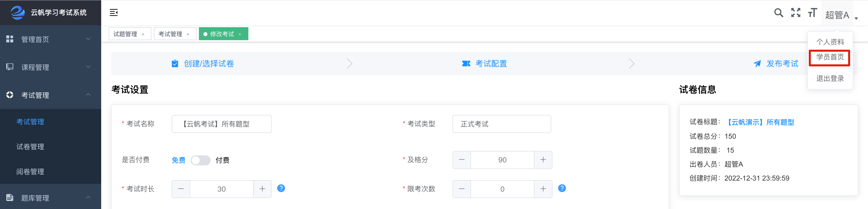The image size is (868, 209).
Task: Go to 试卷管理 in sidebar
Action: tap(30, 146)
